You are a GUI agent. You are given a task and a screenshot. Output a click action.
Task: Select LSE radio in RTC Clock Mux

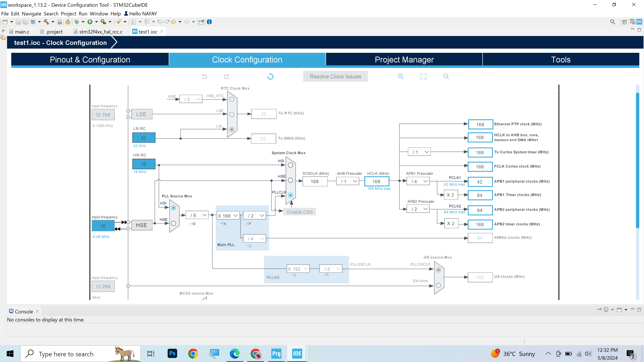(232, 114)
